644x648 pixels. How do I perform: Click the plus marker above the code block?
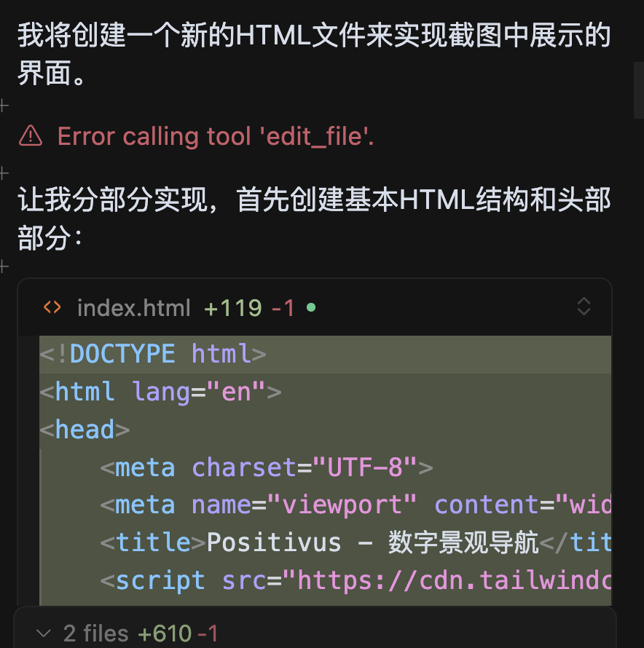tap(4, 266)
